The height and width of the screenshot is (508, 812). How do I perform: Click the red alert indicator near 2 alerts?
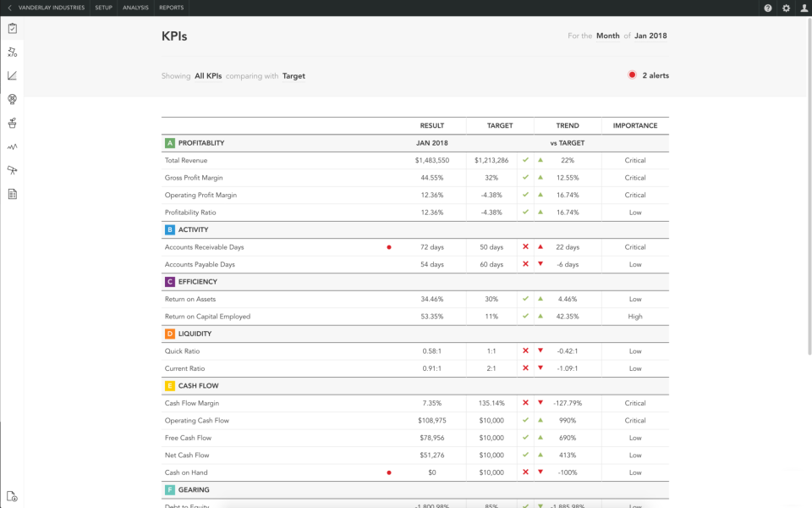coord(631,75)
